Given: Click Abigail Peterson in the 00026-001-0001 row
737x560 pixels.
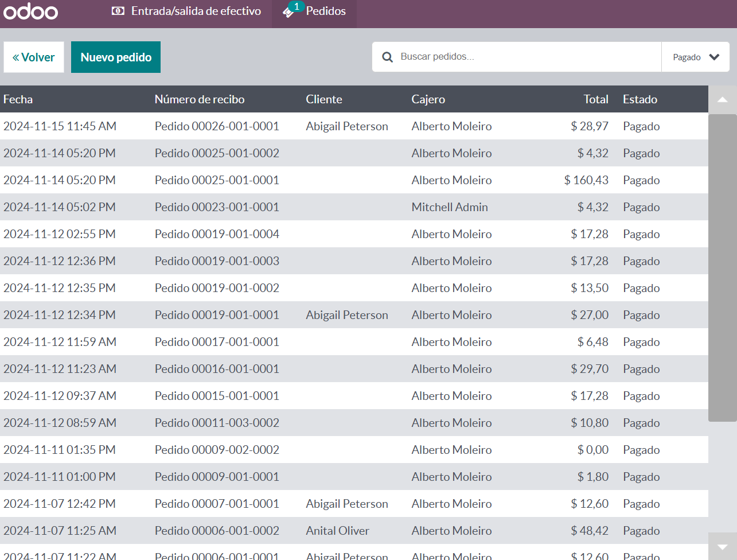Looking at the screenshot, I should (347, 126).
